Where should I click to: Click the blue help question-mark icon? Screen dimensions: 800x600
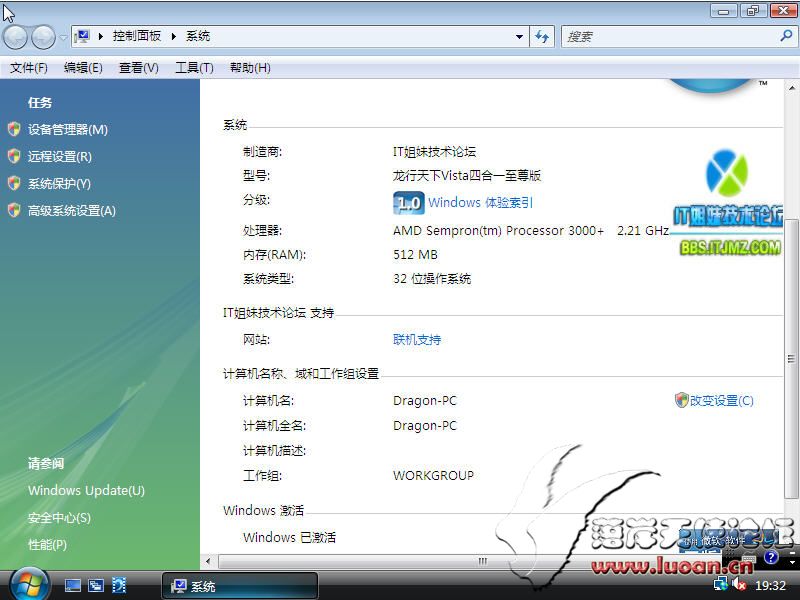click(x=771, y=557)
